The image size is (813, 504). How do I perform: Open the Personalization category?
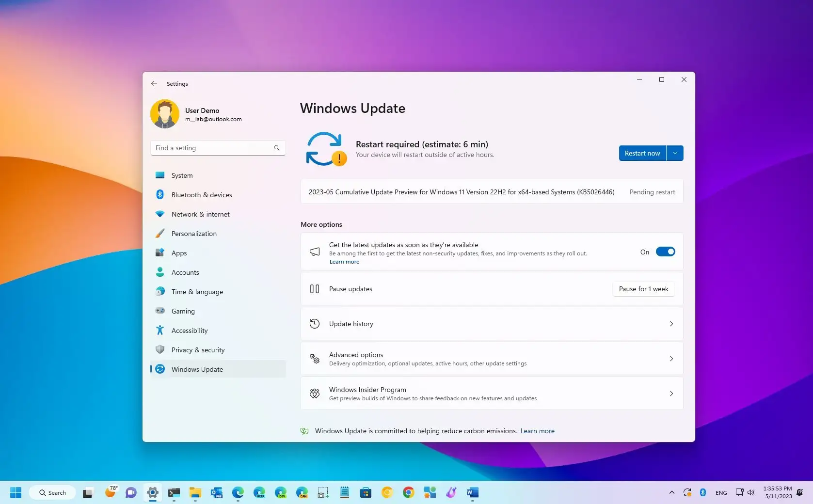[218, 234]
